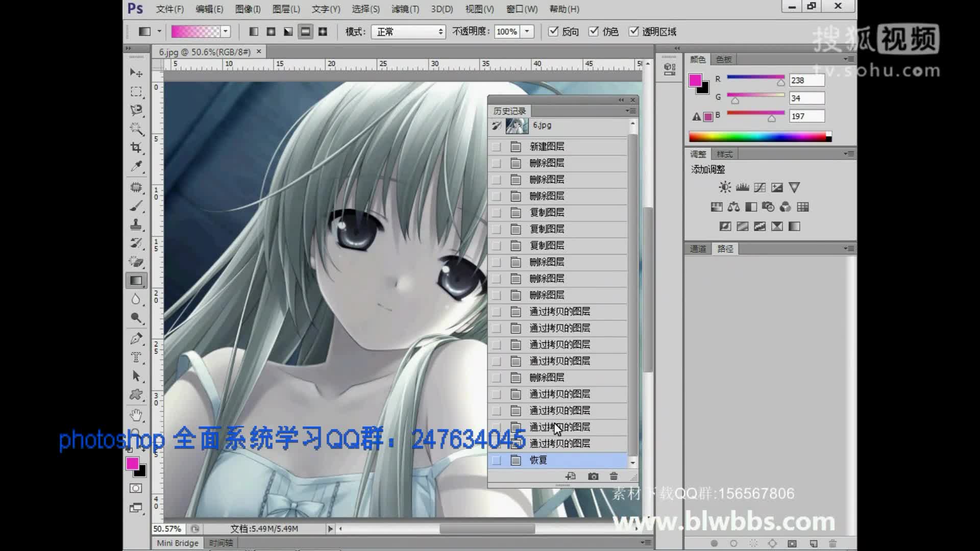Create new snapshot camera icon
Screen dimensions: 980x551
pyautogui.click(x=593, y=476)
